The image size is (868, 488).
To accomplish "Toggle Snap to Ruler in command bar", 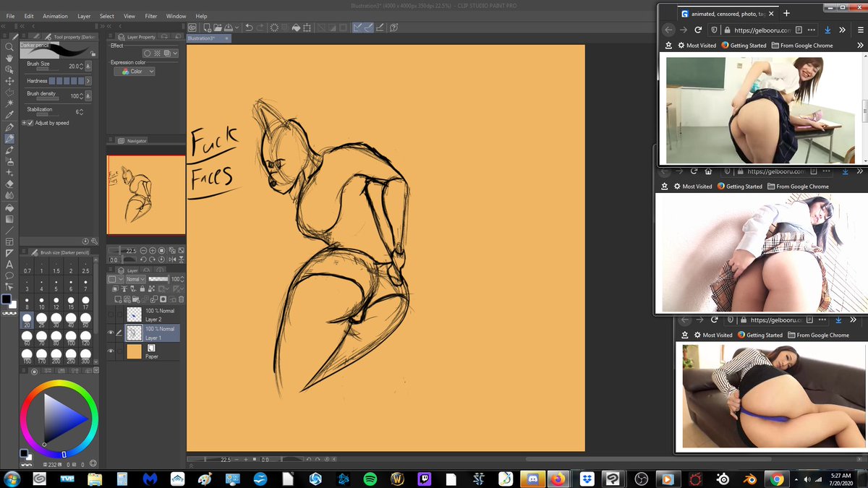I will tap(358, 27).
